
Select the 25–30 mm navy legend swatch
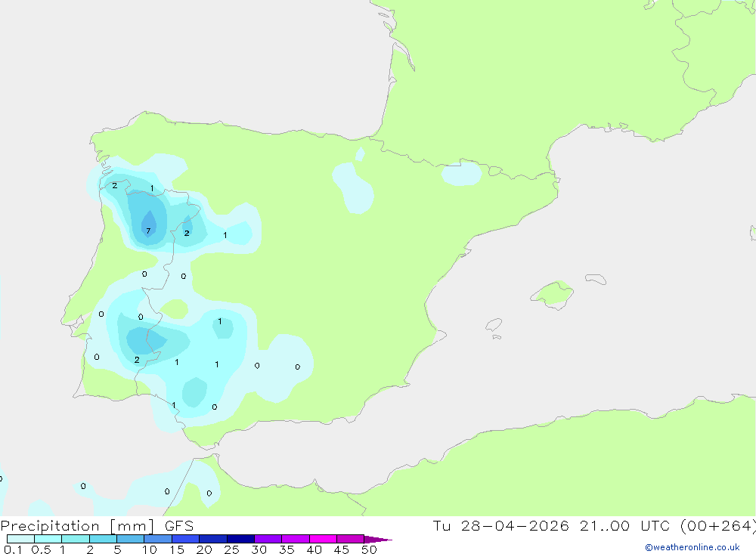240,539
